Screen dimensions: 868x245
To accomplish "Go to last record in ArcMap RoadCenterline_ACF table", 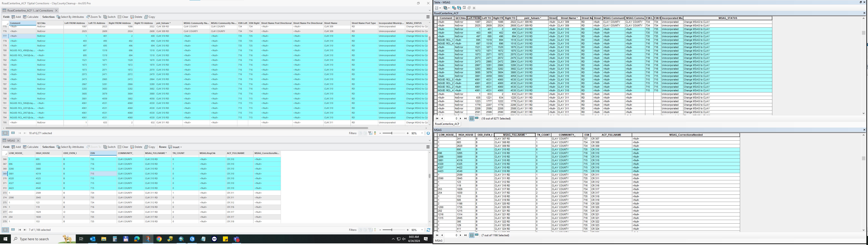I will click(x=465, y=119).
